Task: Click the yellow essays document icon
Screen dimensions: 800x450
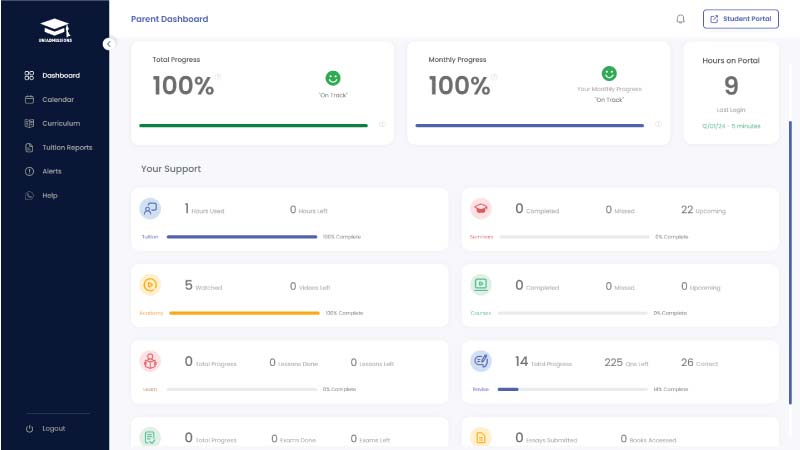Action: 481,437
